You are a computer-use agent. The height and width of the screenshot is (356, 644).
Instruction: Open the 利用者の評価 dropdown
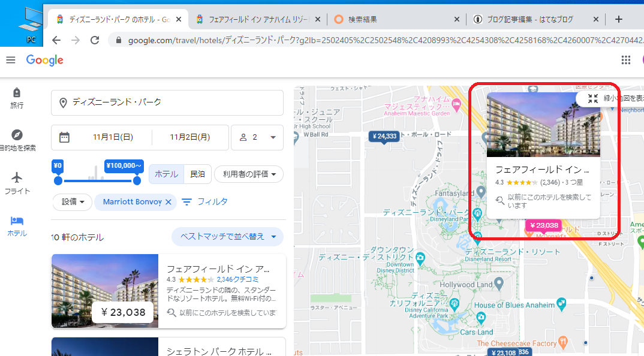(249, 174)
